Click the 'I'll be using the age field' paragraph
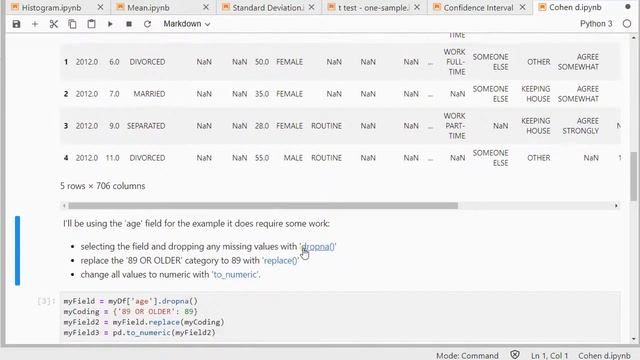This screenshot has height=360, width=640. click(196, 224)
